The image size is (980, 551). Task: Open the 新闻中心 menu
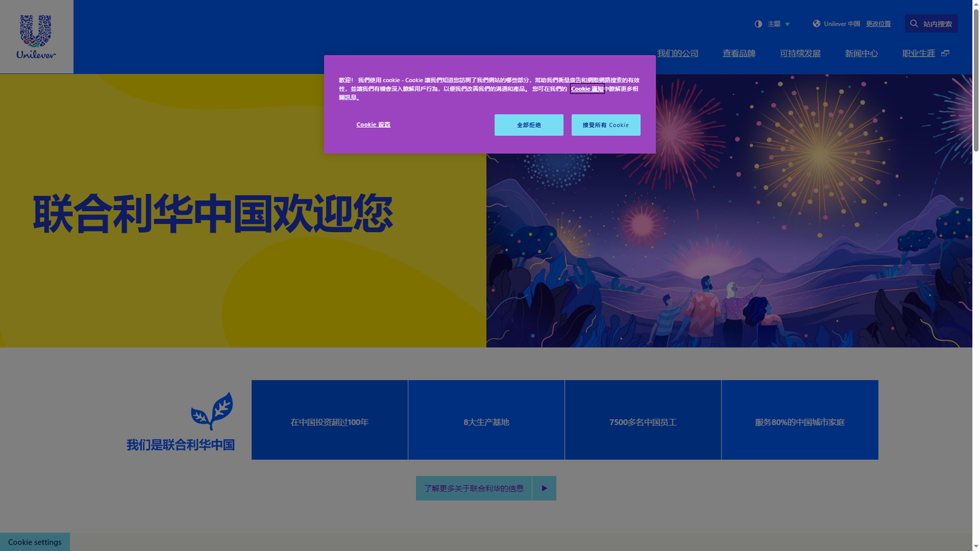(x=861, y=53)
